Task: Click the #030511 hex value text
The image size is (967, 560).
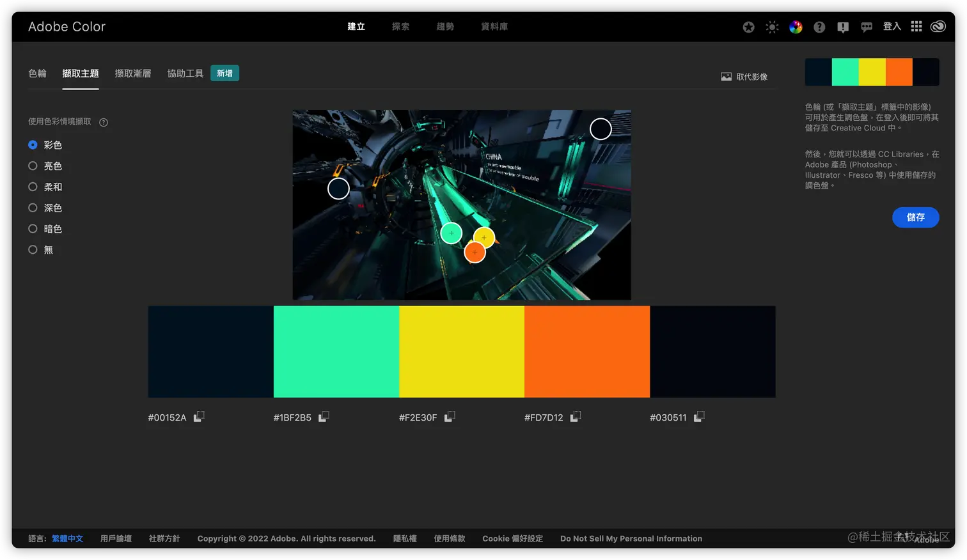Action: tap(668, 417)
